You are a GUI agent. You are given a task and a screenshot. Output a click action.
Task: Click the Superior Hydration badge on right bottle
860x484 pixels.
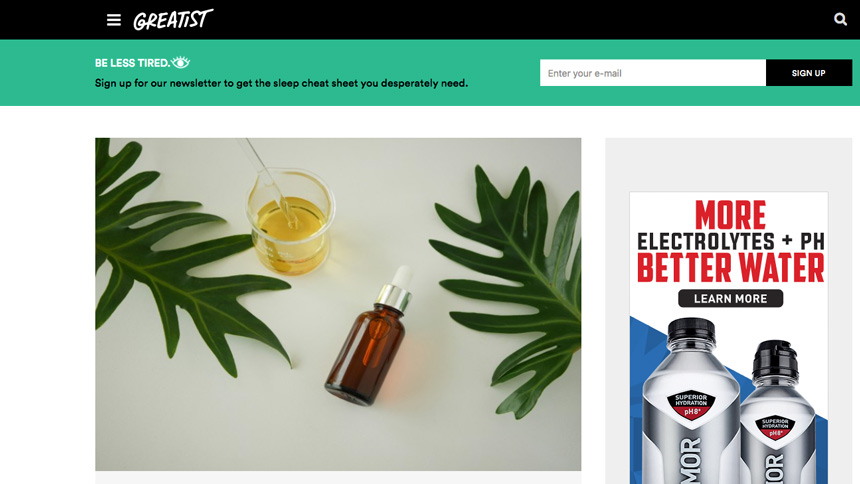coord(775,427)
